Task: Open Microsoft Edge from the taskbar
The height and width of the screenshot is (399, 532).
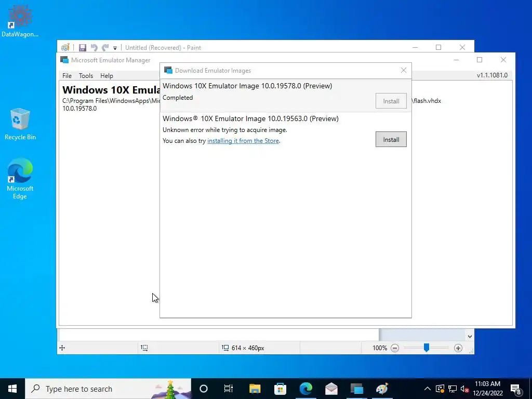Action: [305, 389]
